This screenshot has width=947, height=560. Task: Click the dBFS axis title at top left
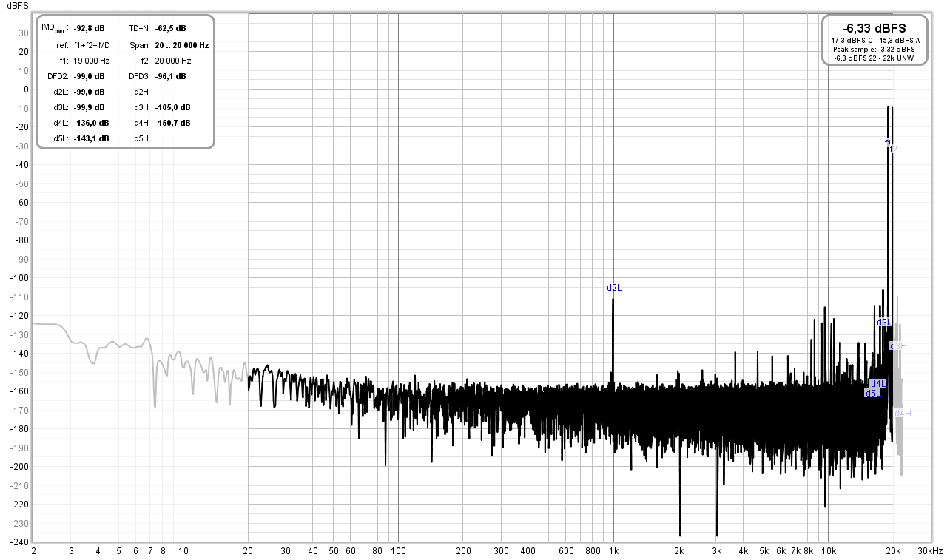click(x=18, y=4)
